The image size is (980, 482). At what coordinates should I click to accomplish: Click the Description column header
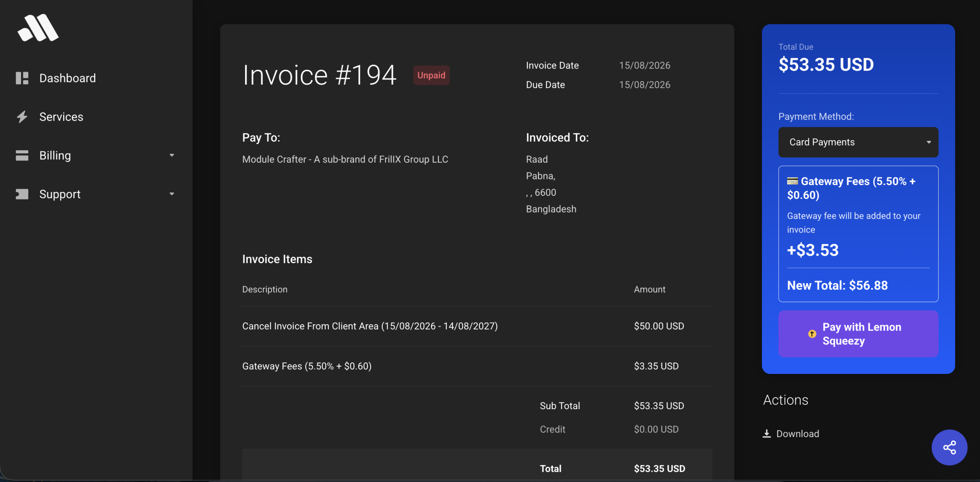tap(265, 290)
